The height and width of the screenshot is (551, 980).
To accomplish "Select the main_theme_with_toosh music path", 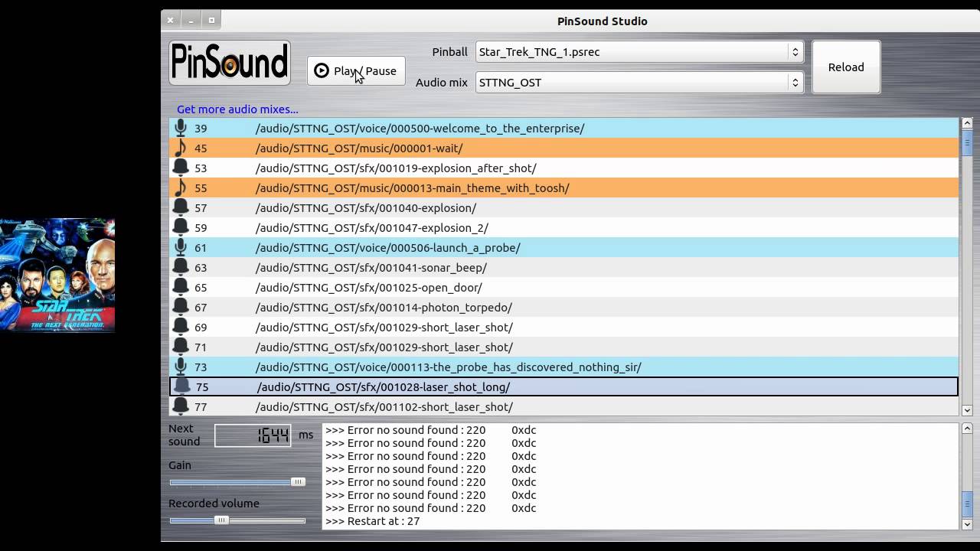I will pos(412,188).
